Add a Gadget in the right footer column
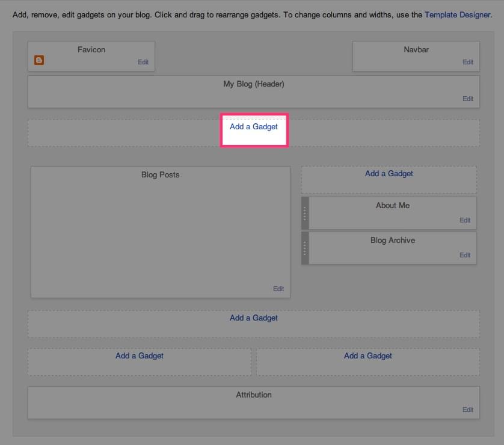 [367, 355]
